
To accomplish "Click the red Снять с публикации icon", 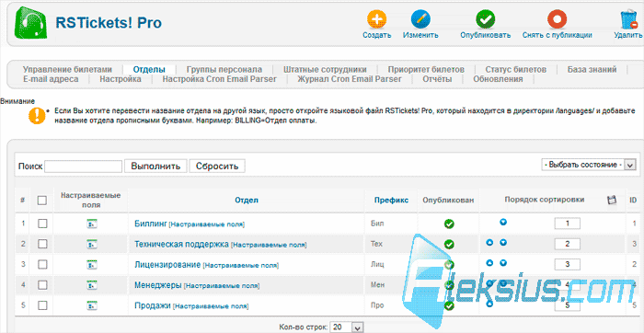I will coord(557,19).
